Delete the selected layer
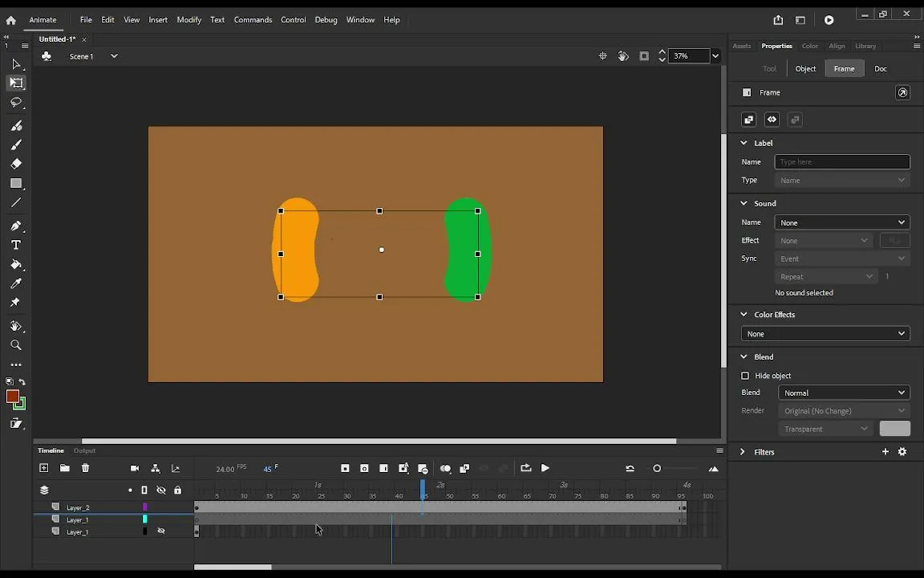This screenshot has width=924, height=578. (86, 468)
